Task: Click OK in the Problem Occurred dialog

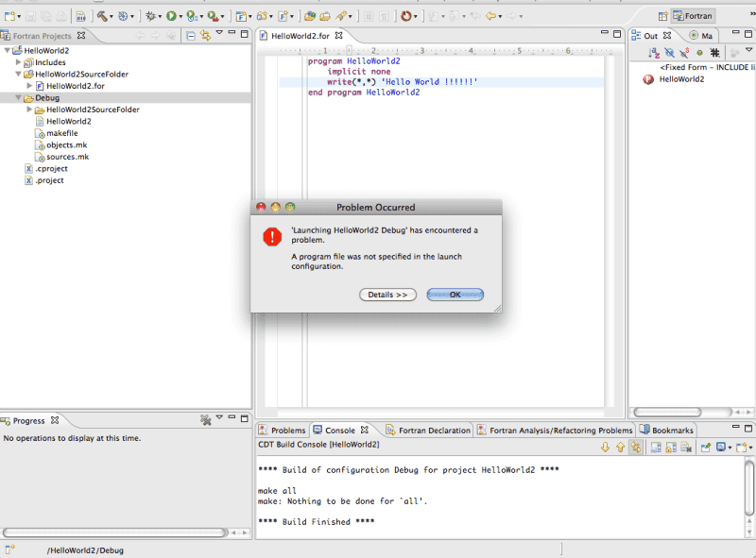Action: click(x=455, y=295)
